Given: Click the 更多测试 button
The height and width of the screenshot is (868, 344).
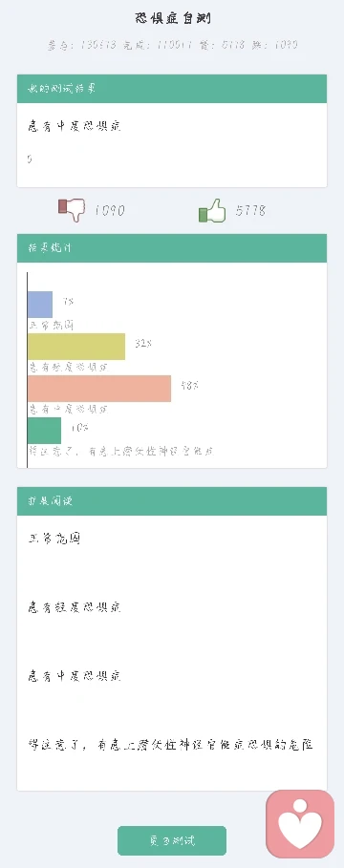Looking at the screenshot, I should tap(172, 841).
